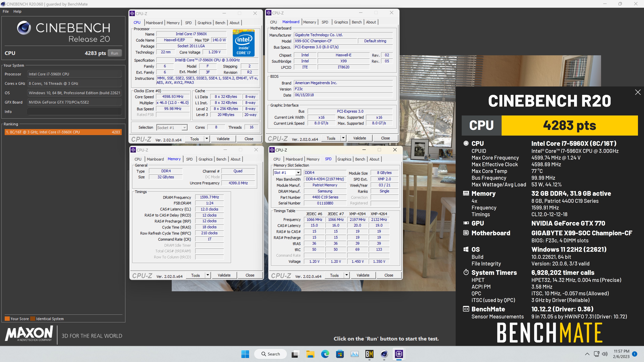Click the X99-SOC Champion-CF model field
The width and height of the screenshot is (644, 362).
(x=325, y=41)
